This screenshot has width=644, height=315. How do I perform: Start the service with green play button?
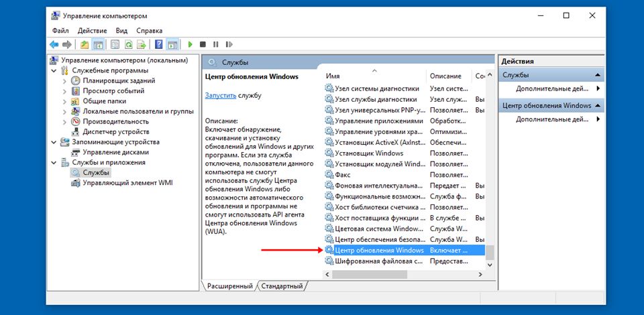[x=190, y=44]
